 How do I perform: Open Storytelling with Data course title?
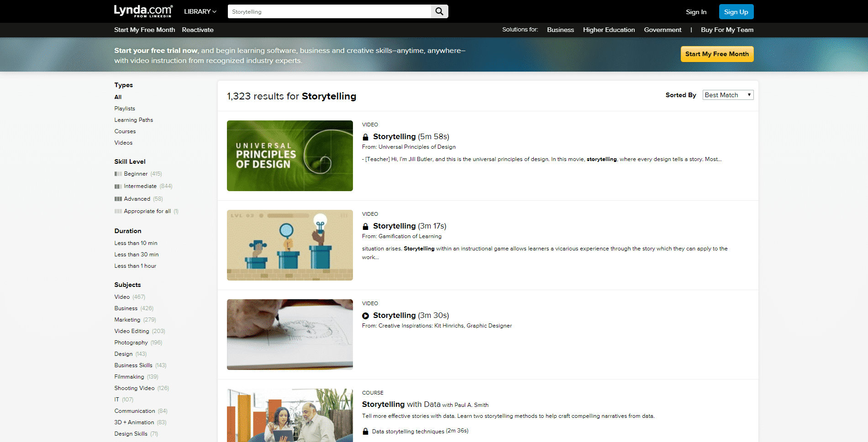[x=401, y=404]
